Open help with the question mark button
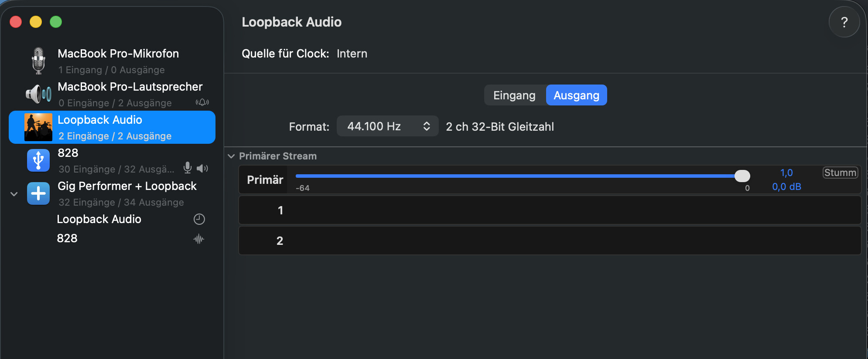This screenshot has height=359, width=868. point(844,22)
